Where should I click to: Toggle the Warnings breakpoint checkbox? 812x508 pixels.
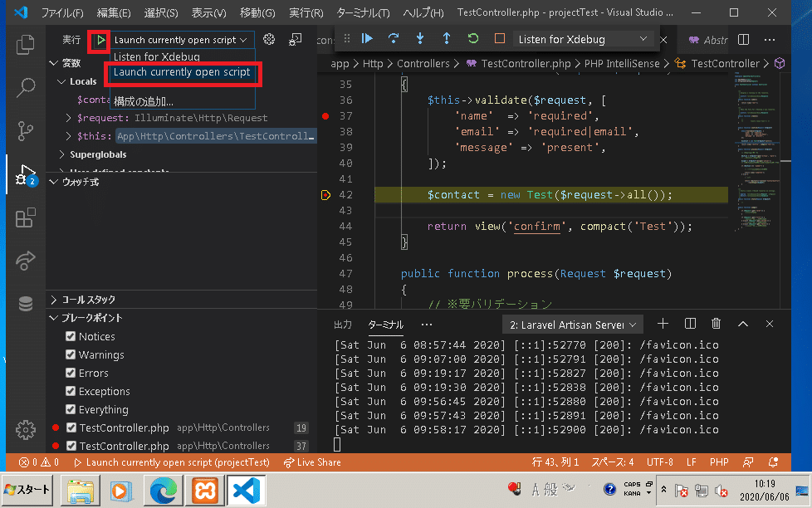[x=71, y=354]
